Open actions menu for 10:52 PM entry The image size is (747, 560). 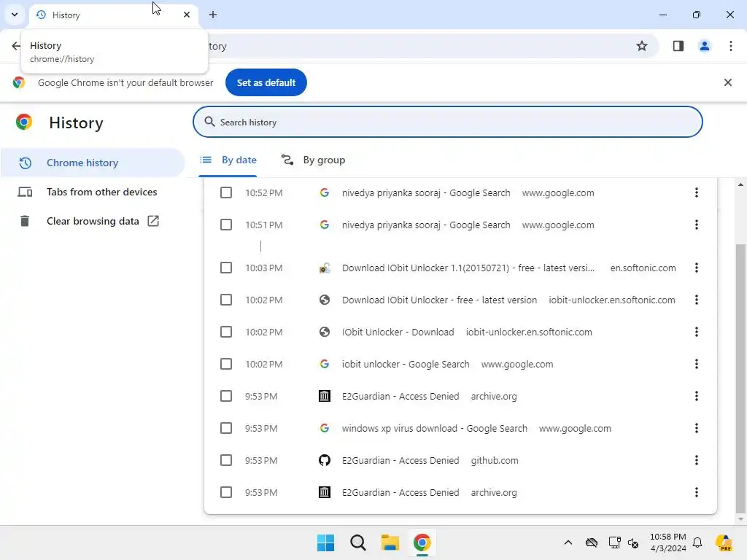696,192
